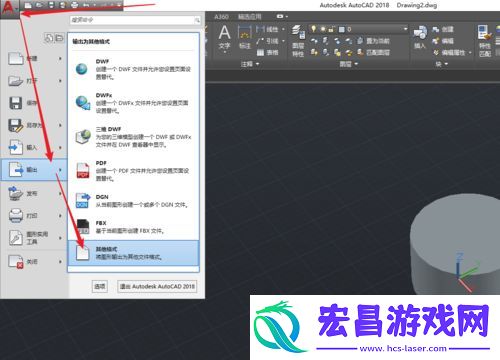
Task: Select the Import (输入) icon in menu
Action: click(x=16, y=147)
